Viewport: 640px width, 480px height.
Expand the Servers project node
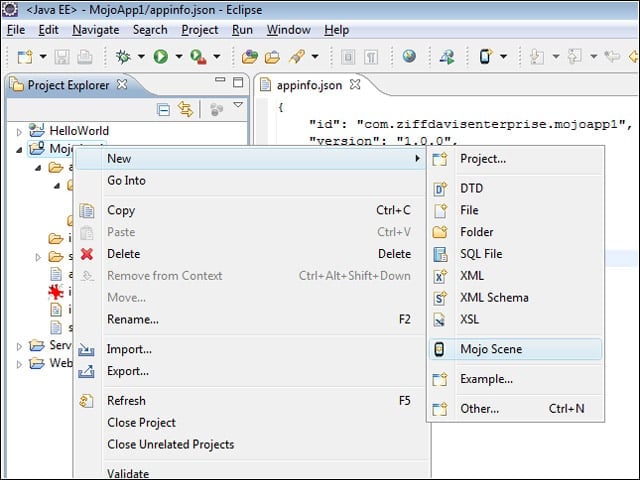pyautogui.click(x=19, y=347)
